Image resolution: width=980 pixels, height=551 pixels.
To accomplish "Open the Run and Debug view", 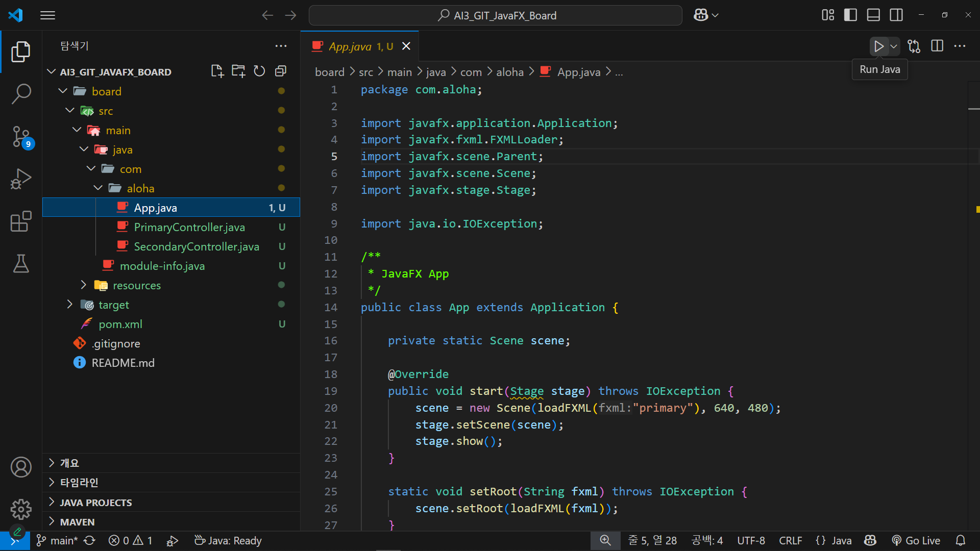I will pyautogui.click(x=21, y=179).
